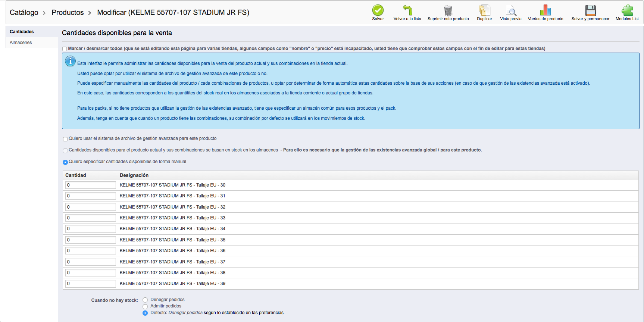
Task: Click quantity field for Tallaje EU - 38
Action: (x=91, y=273)
